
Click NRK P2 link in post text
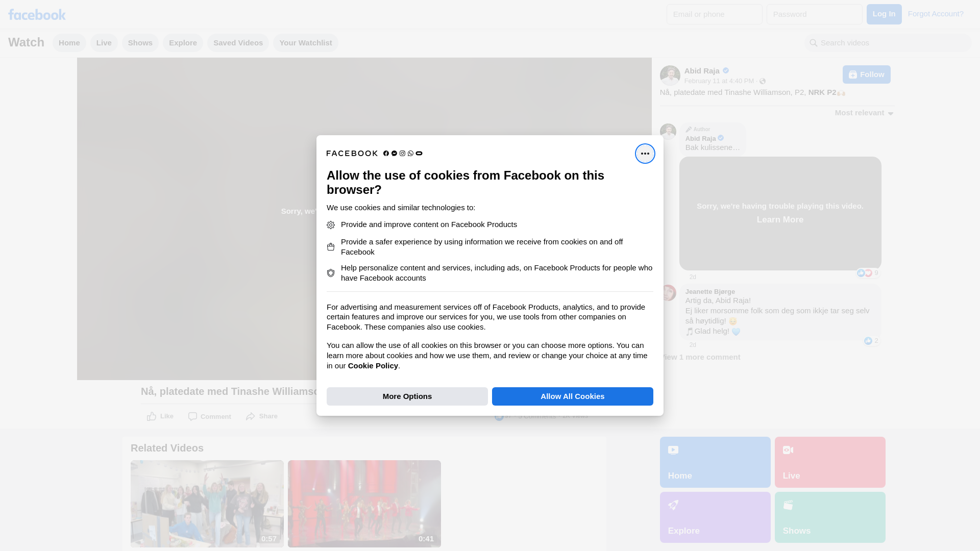pos(822,92)
